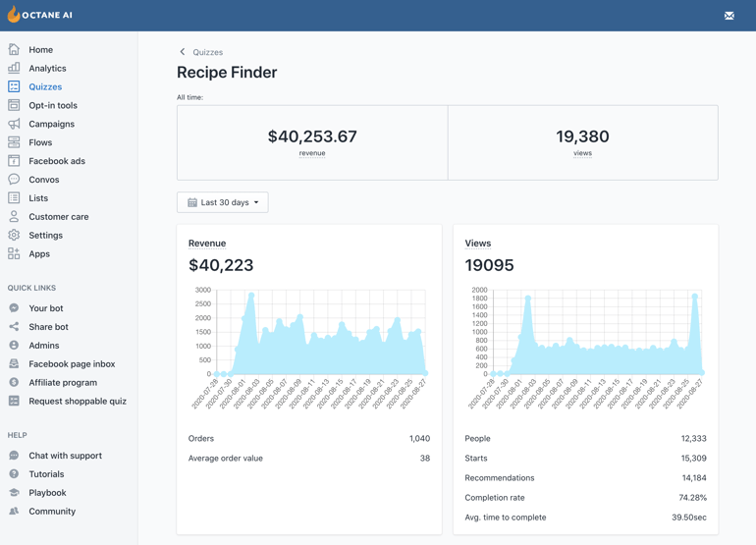Open the mail envelope icon in header
Viewport: 756px width, 545px height.
[729, 16]
